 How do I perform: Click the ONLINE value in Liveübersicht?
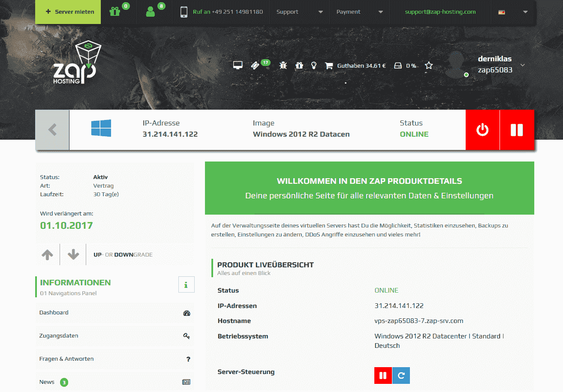click(x=386, y=290)
